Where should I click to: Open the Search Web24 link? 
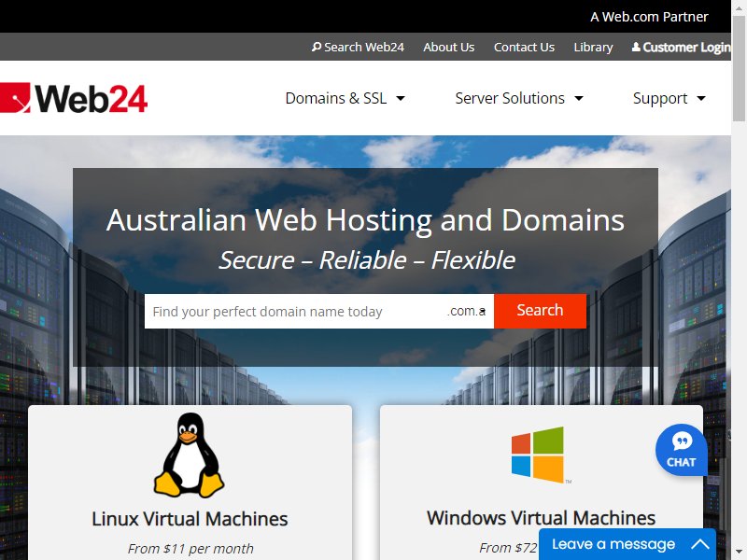pos(358,47)
